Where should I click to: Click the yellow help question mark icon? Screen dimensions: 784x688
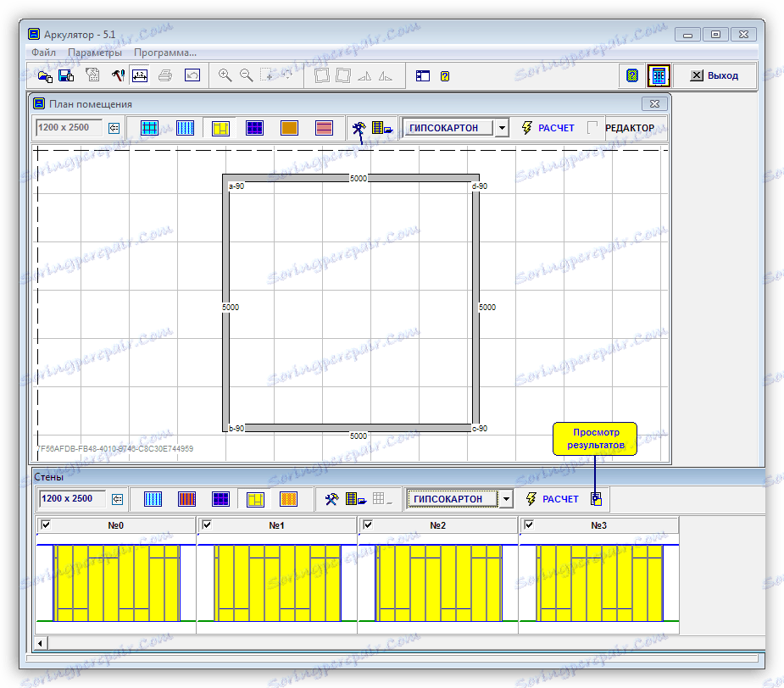pyautogui.click(x=445, y=75)
